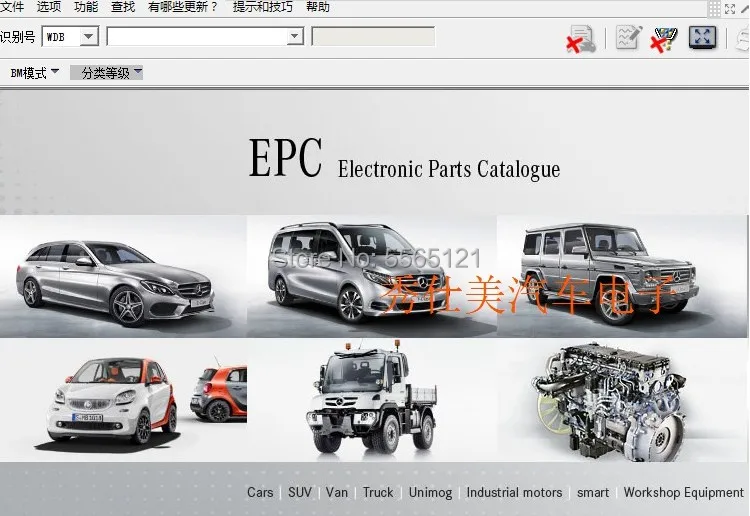
Task: Open the 有哪些更新？ menu
Action: [183, 7]
